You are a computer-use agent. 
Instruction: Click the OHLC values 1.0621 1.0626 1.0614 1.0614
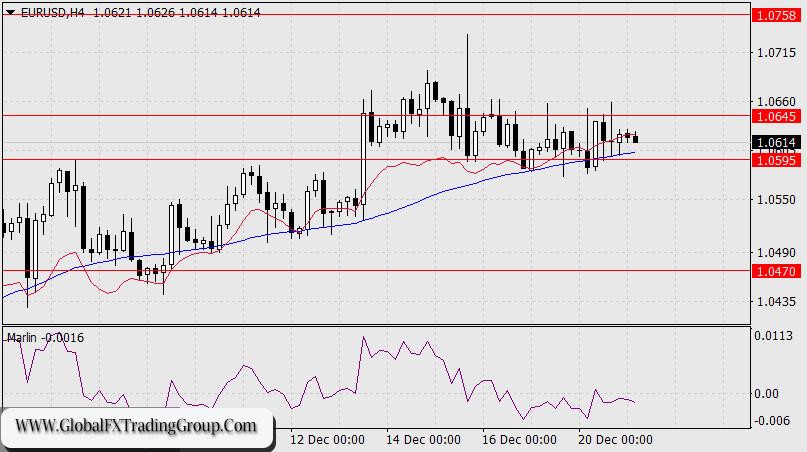coord(177,13)
